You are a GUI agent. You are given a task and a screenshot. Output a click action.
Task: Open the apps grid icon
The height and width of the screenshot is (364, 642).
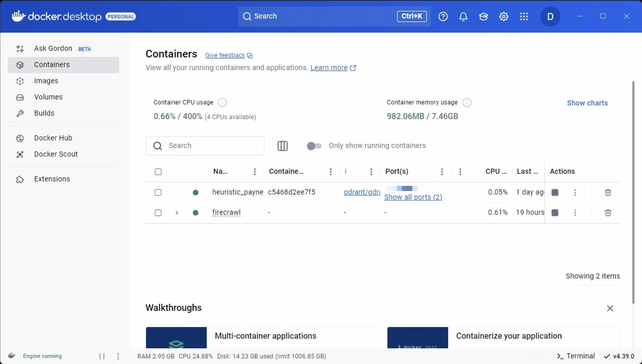[524, 17]
